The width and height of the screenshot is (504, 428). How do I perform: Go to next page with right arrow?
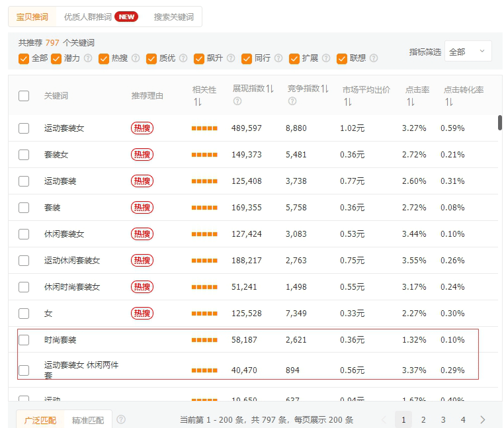[483, 419]
